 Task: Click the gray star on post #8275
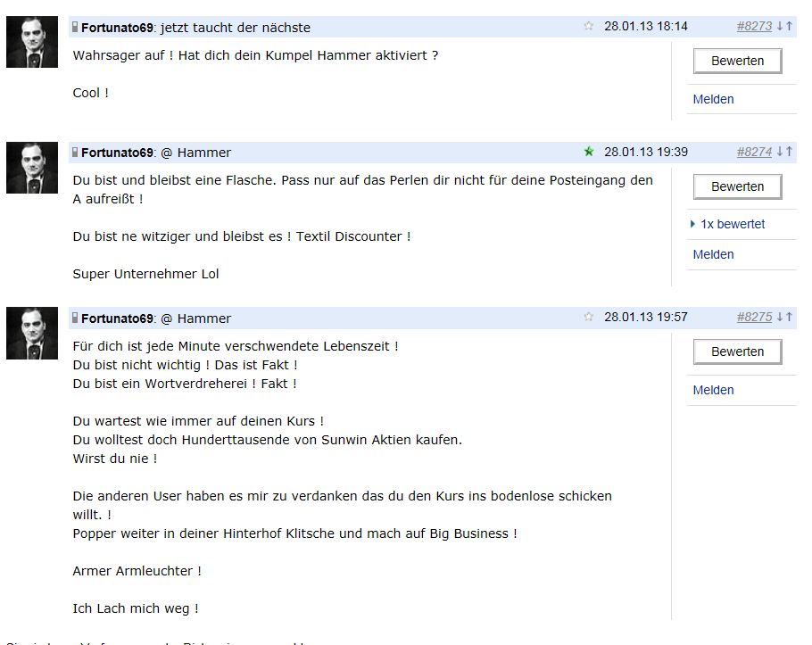coord(588,317)
